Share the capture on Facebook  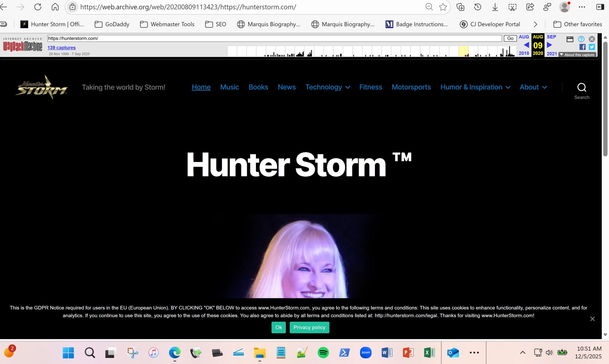point(583,47)
